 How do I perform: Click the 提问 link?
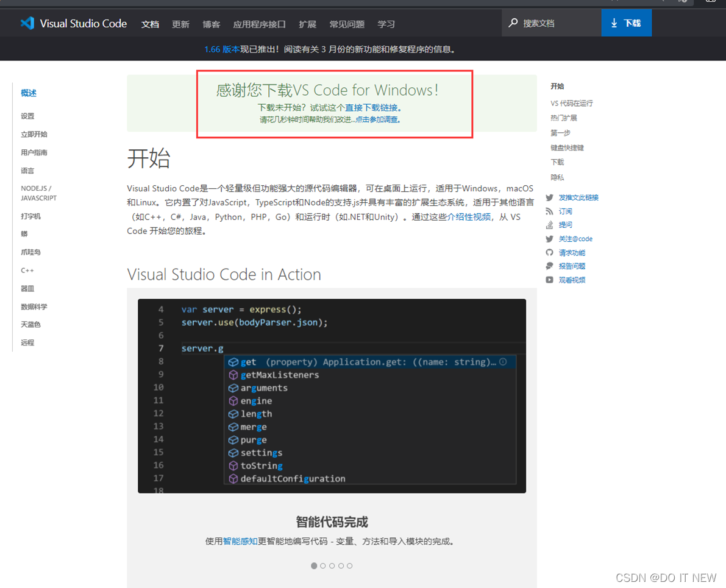coord(565,225)
